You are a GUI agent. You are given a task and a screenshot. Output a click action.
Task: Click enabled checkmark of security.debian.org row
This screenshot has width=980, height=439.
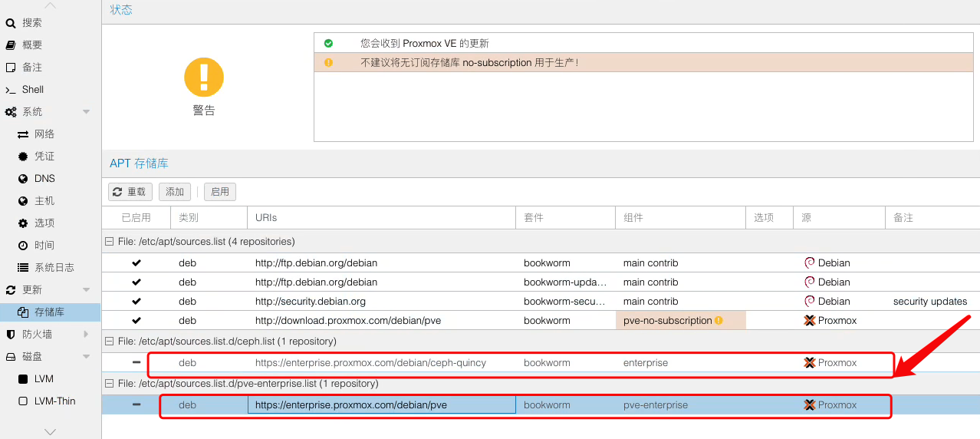136,302
